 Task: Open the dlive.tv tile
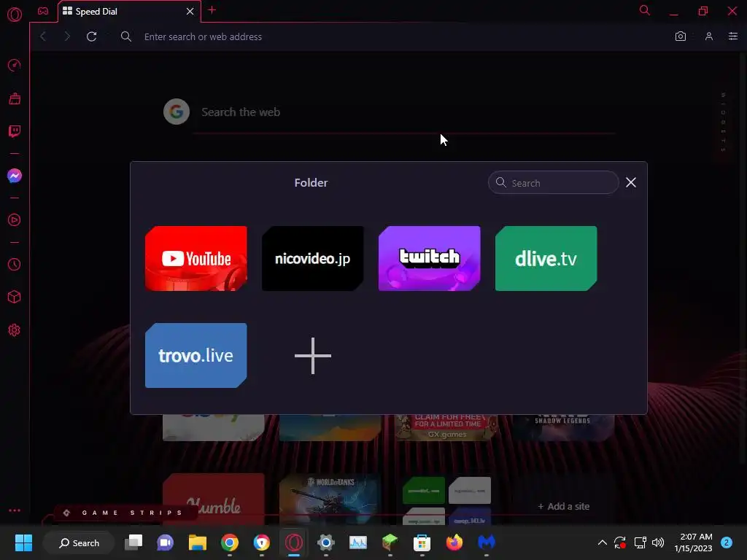point(546,259)
